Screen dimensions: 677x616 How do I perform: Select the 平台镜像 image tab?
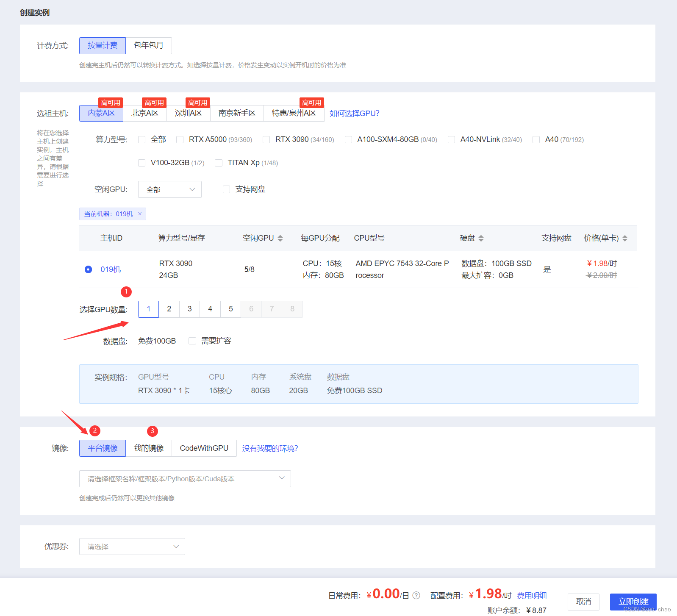pos(103,448)
